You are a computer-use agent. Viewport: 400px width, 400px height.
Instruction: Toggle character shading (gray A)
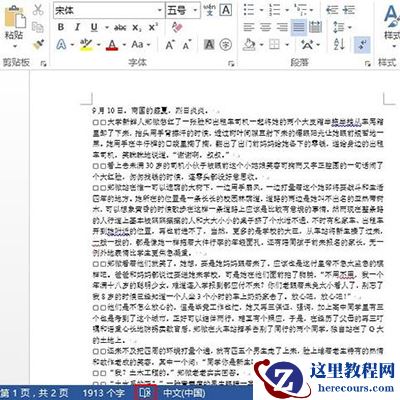pyautogui.click(x=209, y=44)
